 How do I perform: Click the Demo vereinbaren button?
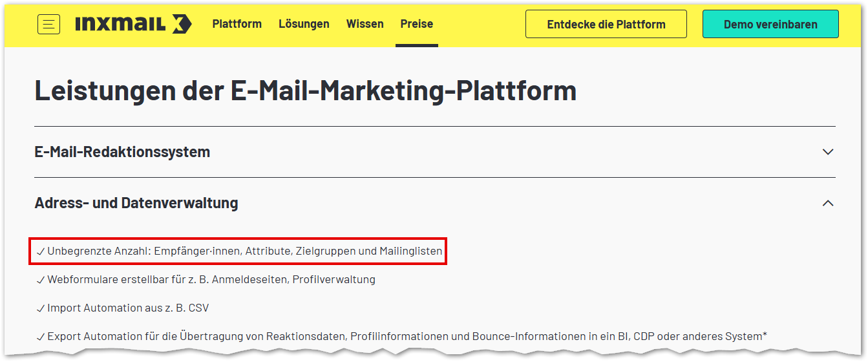770,25
